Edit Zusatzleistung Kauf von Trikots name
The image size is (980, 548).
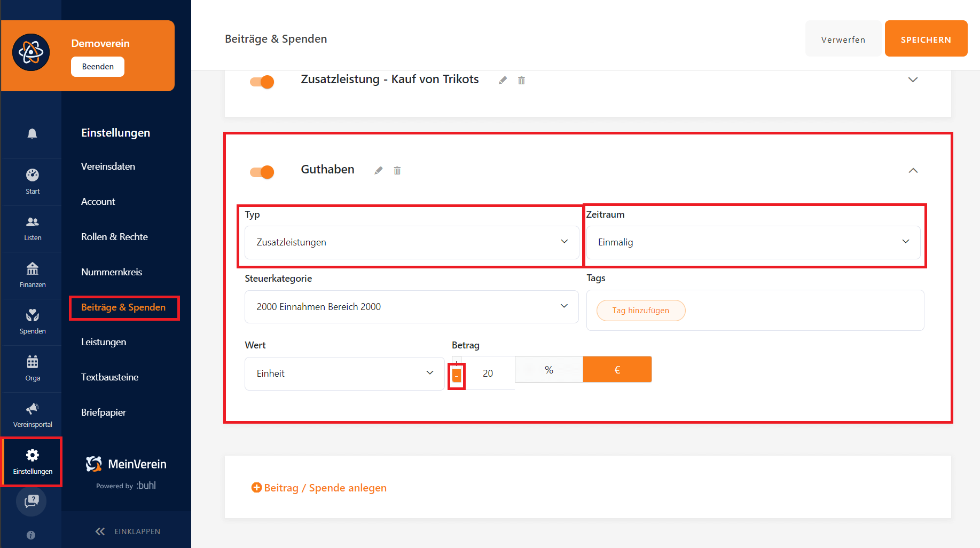(503, 80)
